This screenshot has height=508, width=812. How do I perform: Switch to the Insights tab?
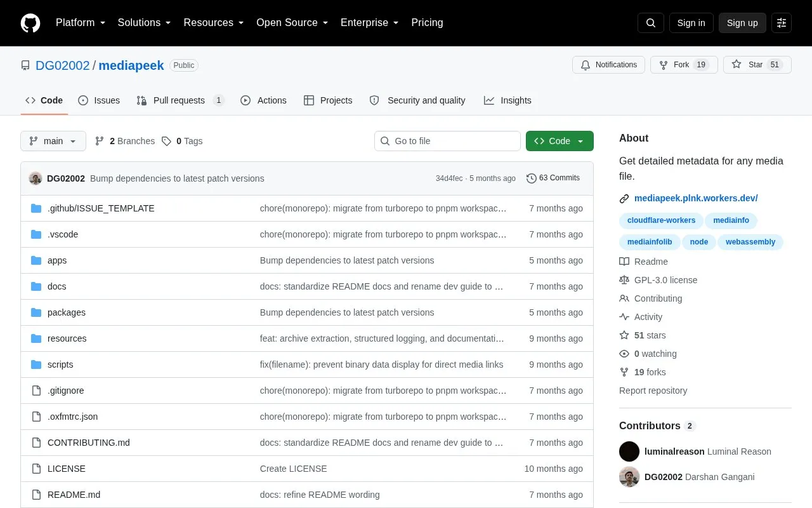507,100
